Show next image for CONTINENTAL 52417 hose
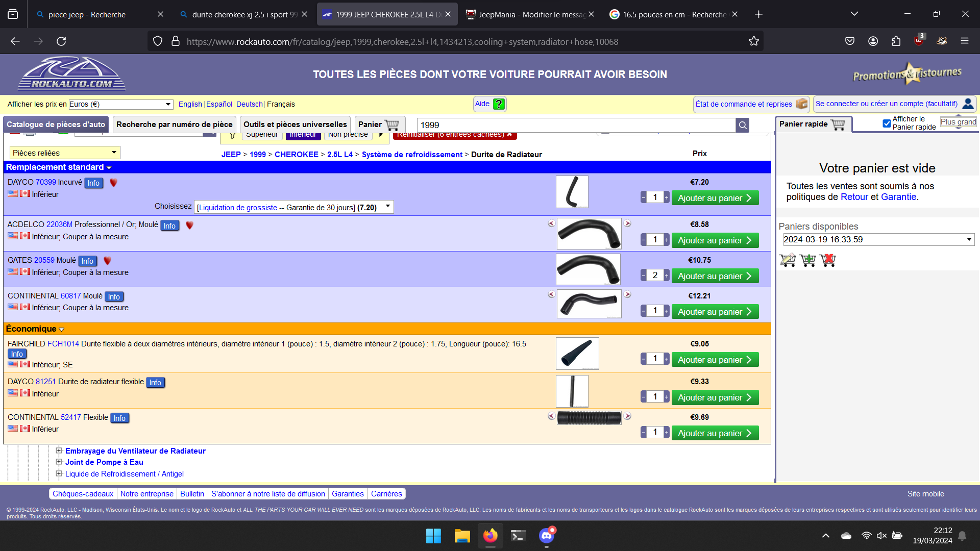 point(628,416)
